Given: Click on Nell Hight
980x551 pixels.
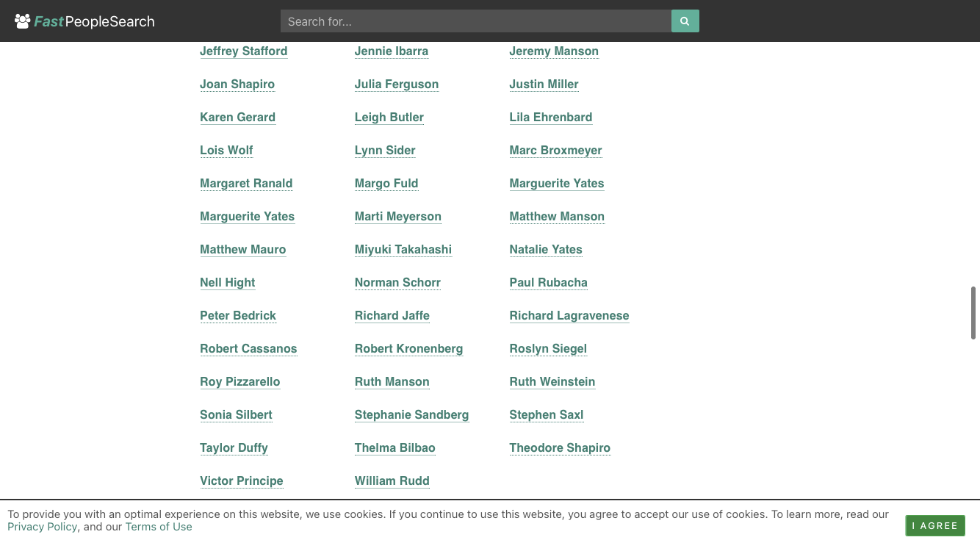Looking at the screenshot, I should [x=228, y=282].
